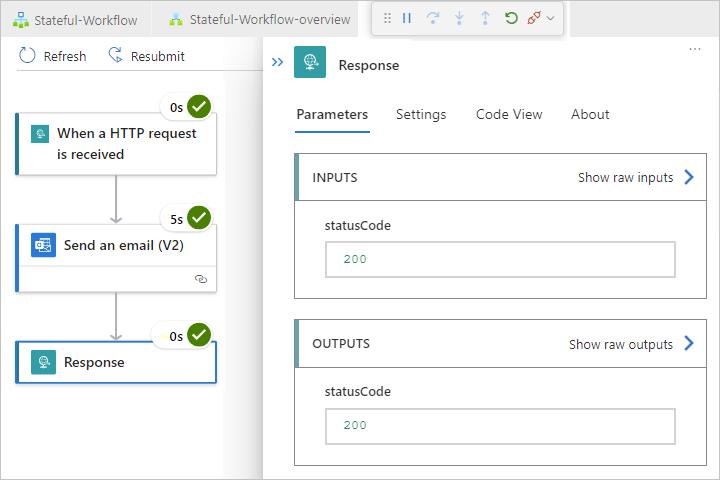Click the Step Into debug arrow

(459, 18)
